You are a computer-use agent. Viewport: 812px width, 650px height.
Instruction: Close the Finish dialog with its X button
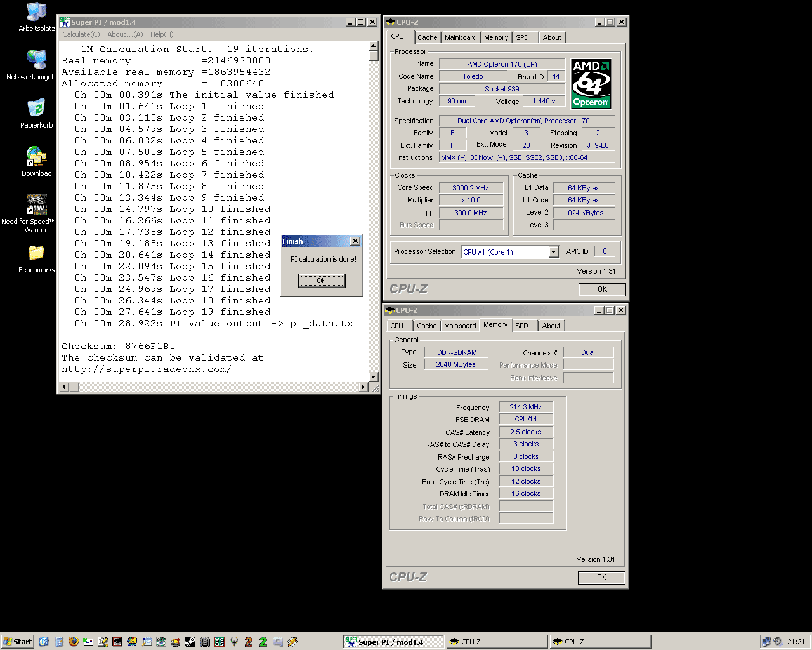click(x=355, y=241)
